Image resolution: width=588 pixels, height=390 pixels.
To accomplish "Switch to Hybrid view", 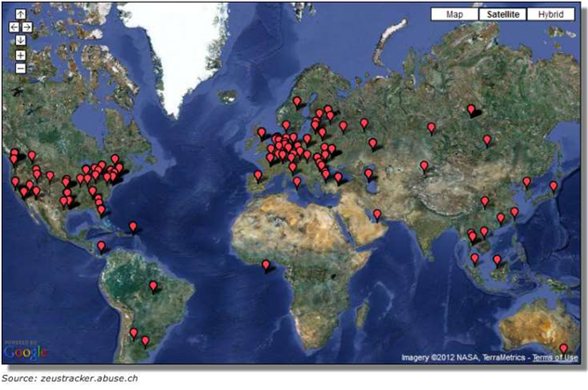I will click(551, 15).
